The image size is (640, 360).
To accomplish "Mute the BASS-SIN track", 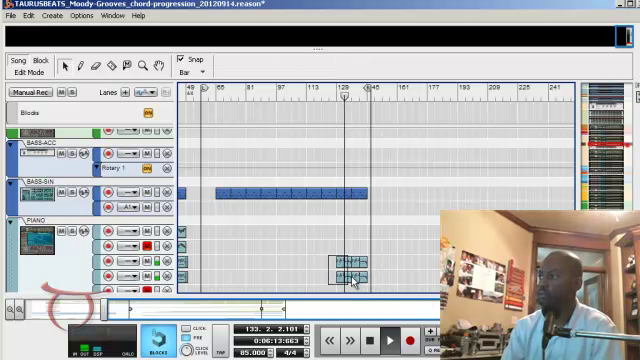I will pos(61,192).
